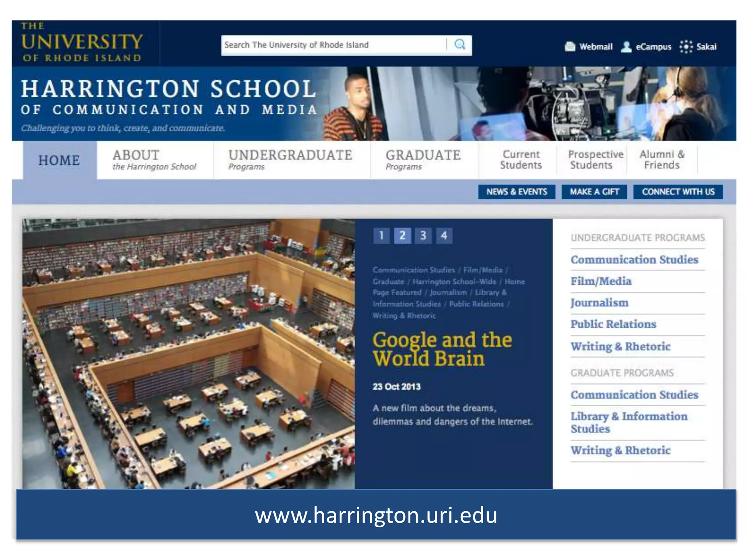This screenshot has width=747, height=560.
Task: Select Current Students nav item
Action: coord(521,160)
